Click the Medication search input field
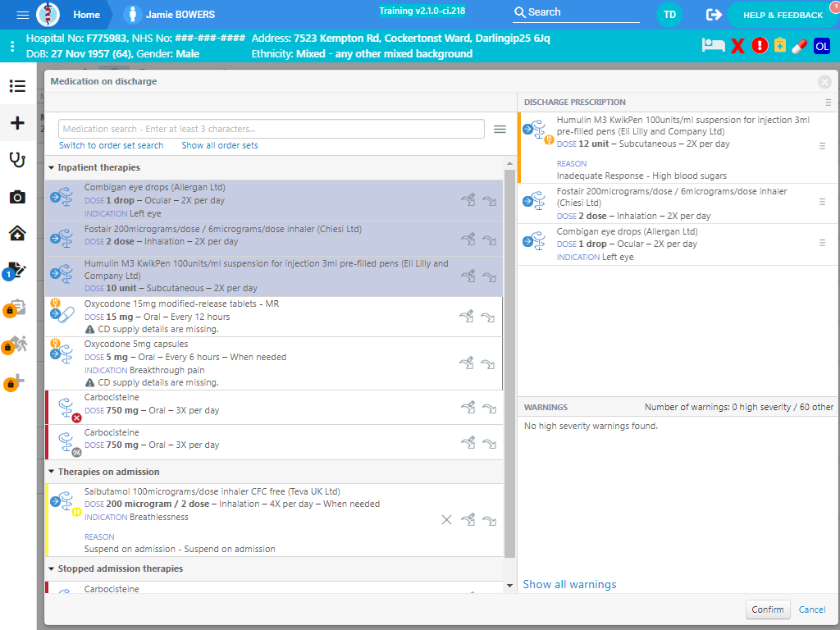840x630 pixels. (271, 129)
